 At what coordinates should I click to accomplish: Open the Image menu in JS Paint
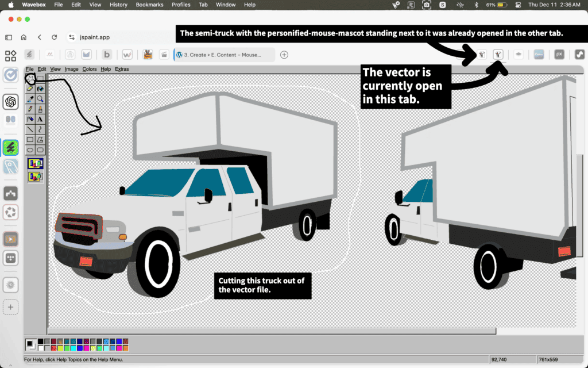[71, 69]
